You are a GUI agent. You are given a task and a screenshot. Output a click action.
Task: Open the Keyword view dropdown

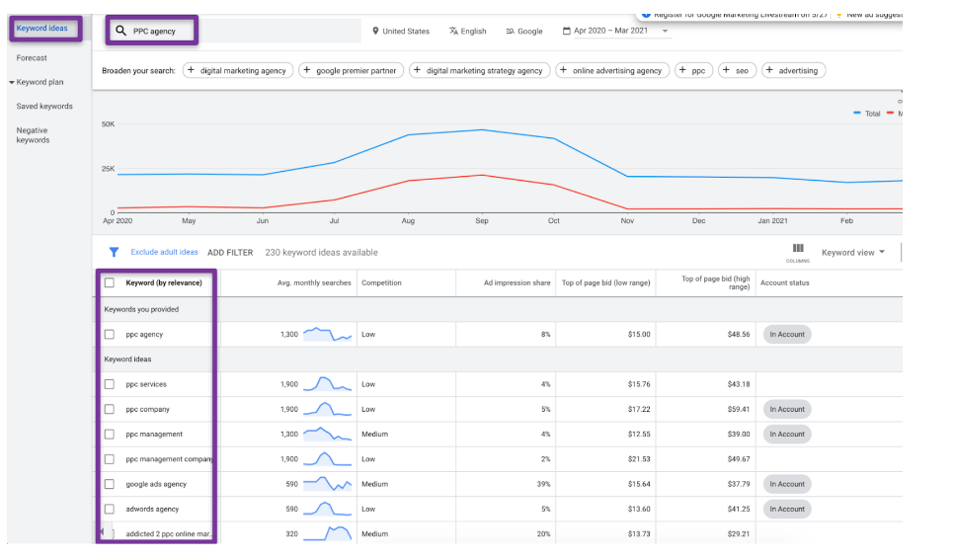pos(852,253)
